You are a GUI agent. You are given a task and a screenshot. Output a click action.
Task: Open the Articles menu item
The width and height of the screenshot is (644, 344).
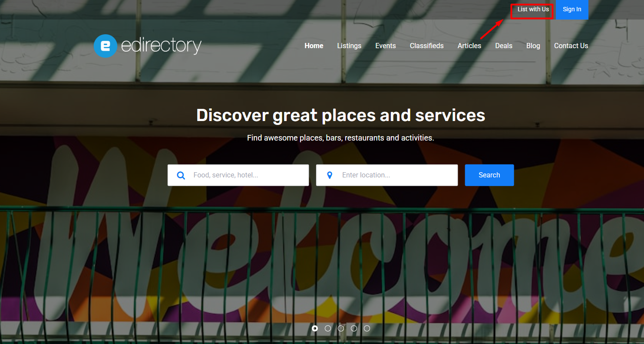pyautogui.click(x=469, y=46)
